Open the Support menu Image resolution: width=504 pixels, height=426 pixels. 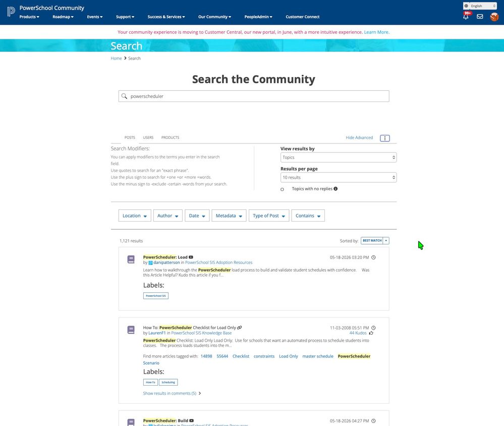(x=125, y=17)
